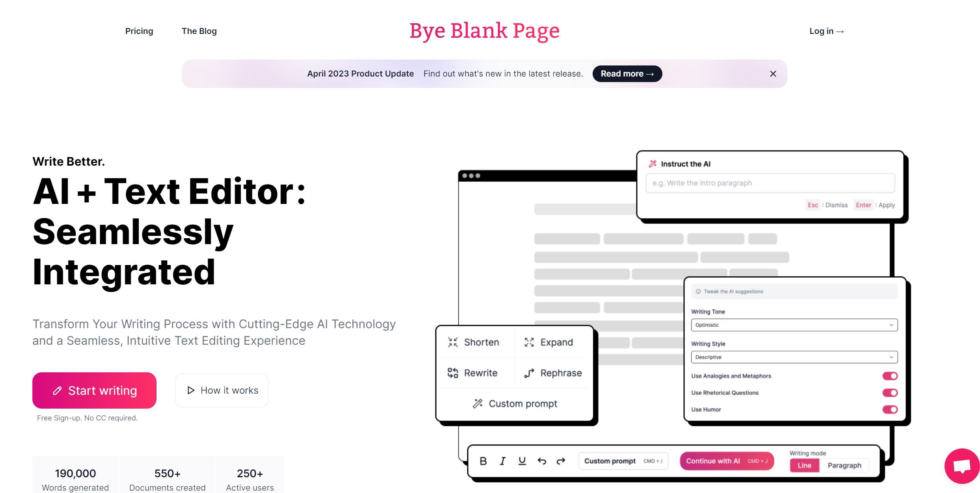Click the Read more product update button
Viewport: 980px width, 493px height.
[x=627, y=73]
